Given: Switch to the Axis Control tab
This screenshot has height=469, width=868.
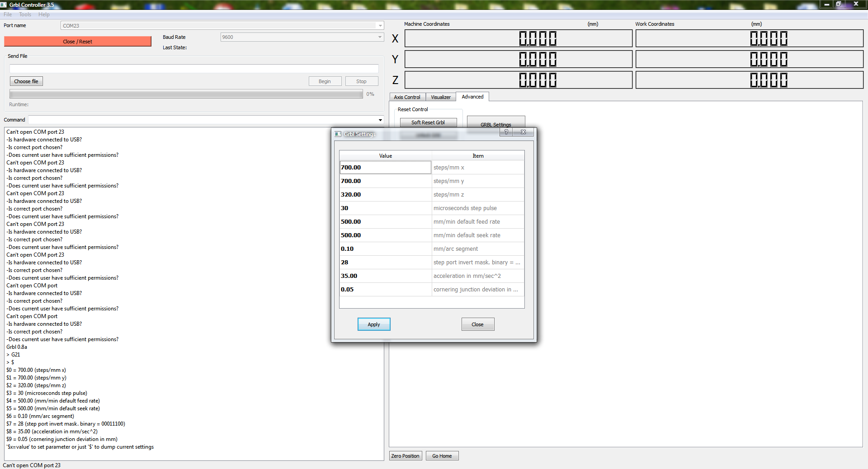Looking at the screenshot, I should (x=407, y=97).
